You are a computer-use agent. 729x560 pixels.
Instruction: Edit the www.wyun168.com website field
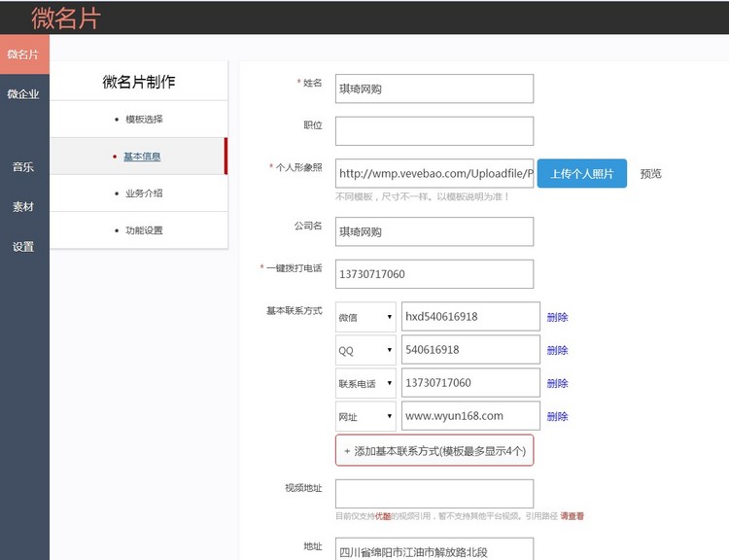point(470,416)
